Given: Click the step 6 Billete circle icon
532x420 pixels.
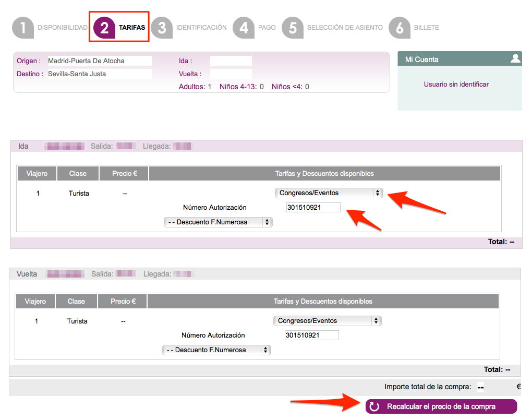Looking at the screenshot, I should pyautogui.click(x=400, y=28).
